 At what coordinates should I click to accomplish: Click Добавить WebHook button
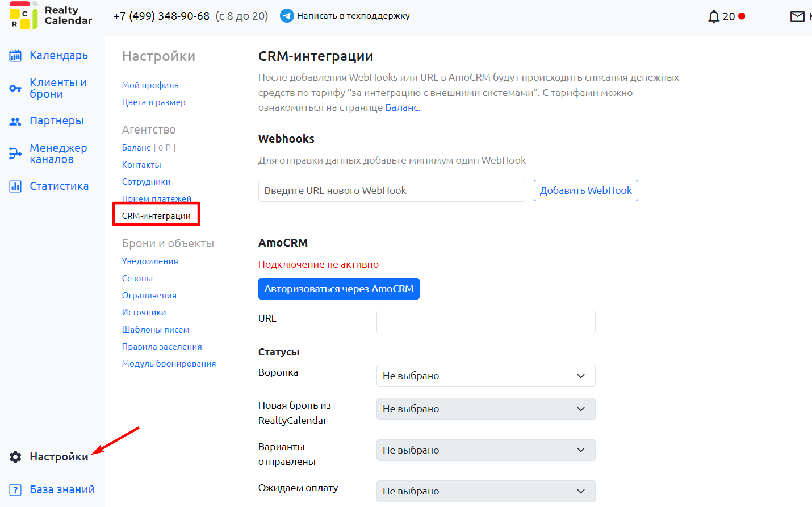pyautogui.click(x=586, y=190)
